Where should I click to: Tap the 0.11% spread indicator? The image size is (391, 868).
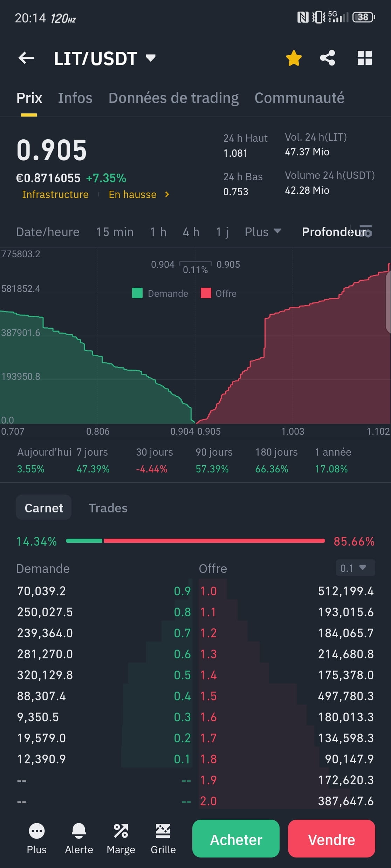(195, 269)
